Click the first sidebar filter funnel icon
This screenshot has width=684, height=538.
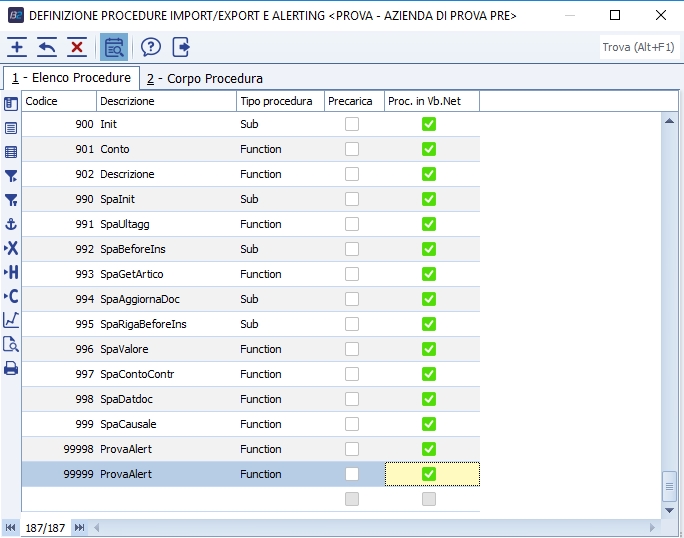[x=11, y=176]
